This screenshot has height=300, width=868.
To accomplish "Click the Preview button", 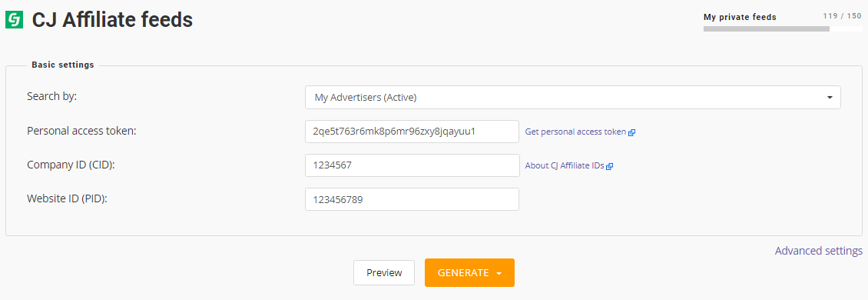I will coord(384,273).
